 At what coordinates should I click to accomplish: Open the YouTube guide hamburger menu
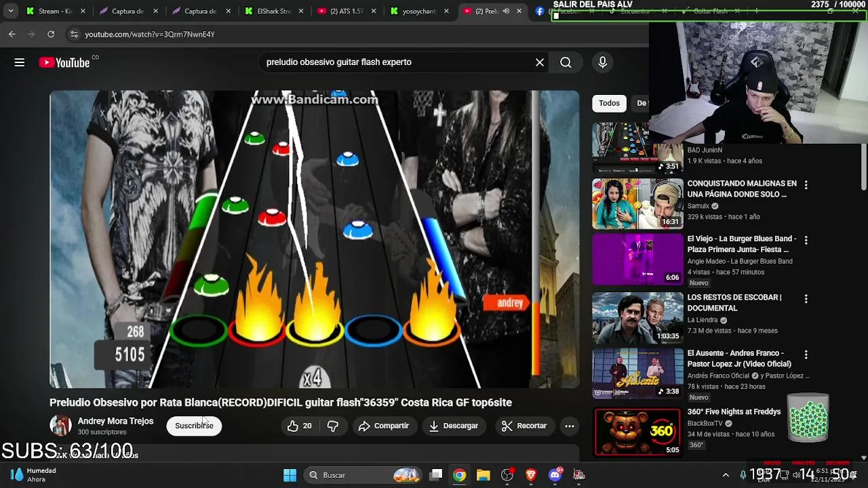pyautogui.click(x=20, y=62)
